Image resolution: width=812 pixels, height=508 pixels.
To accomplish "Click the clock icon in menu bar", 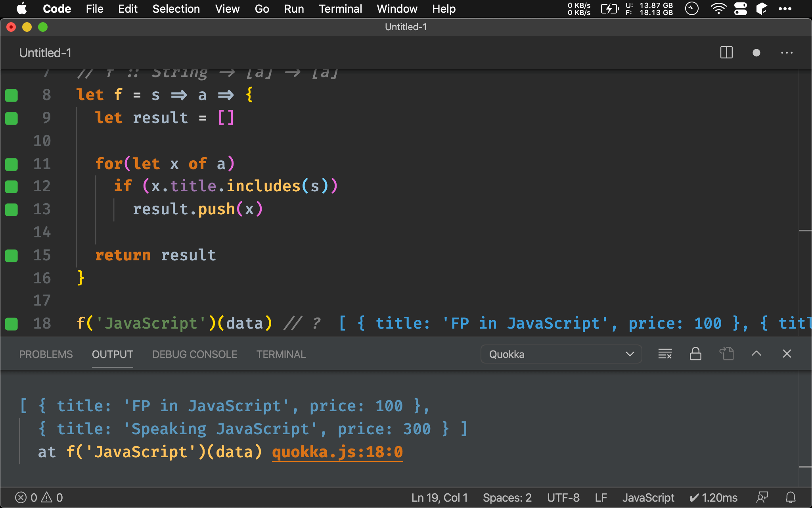I will coord(691,9).
